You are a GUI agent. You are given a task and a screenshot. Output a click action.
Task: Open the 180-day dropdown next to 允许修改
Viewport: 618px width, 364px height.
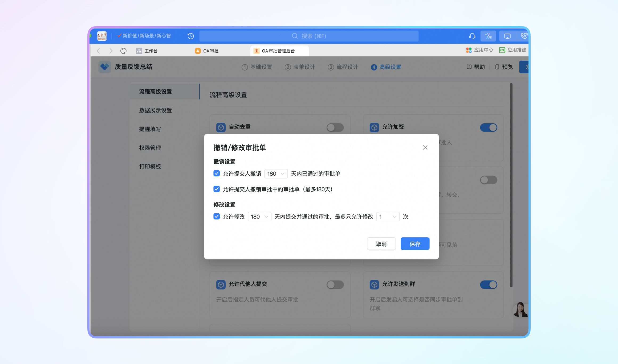[259, 217]
